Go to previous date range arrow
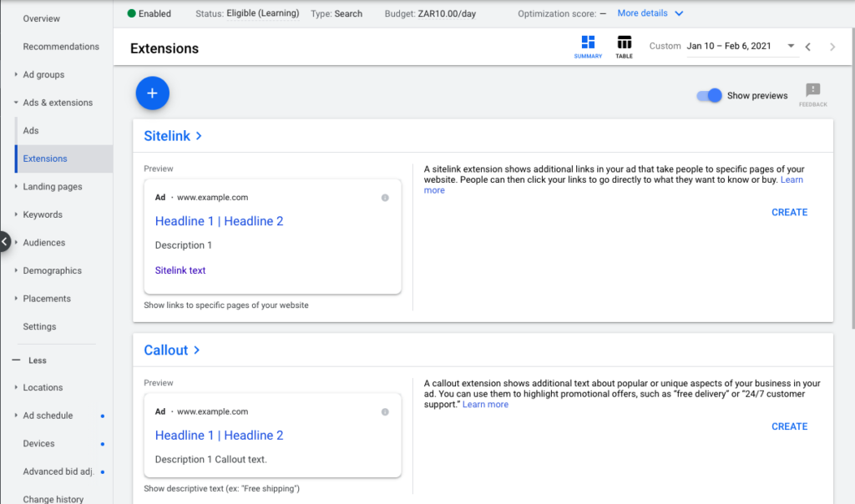Screen dimensions: 855x504 click(808, 47)
